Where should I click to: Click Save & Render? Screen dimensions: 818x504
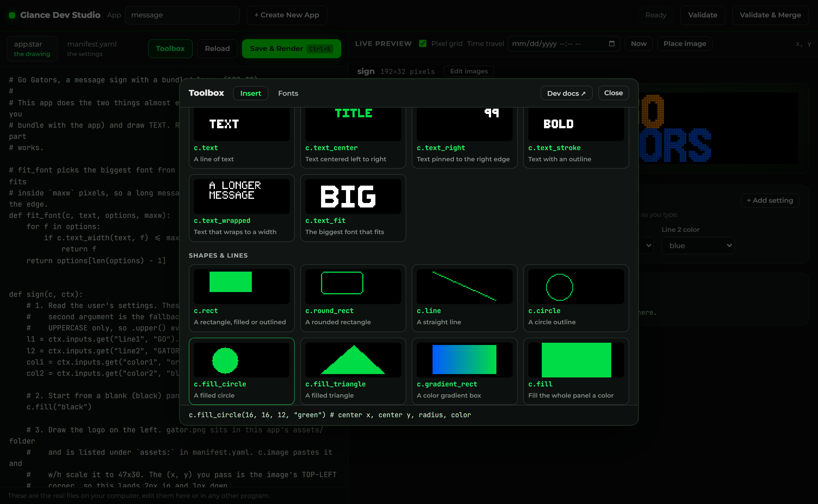(x=291, y=49)
